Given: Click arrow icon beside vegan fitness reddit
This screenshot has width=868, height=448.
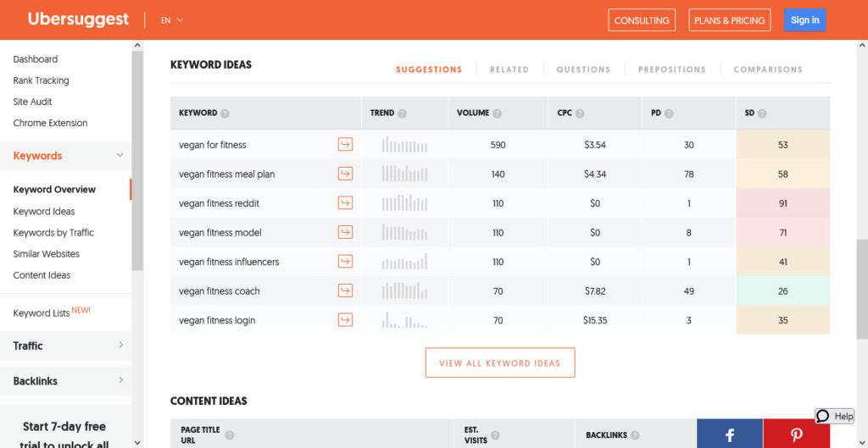Looking at the screenshot, I should tap(346, 203).
